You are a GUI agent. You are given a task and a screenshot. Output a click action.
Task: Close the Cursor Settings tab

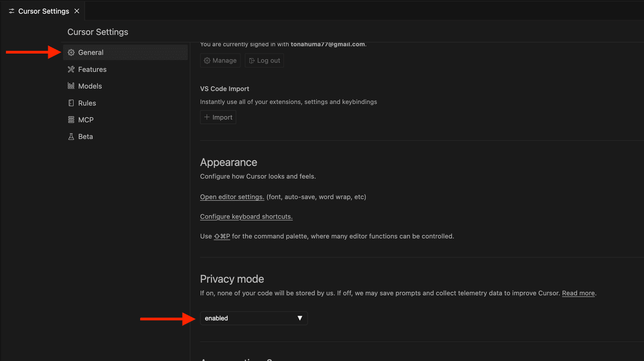77,11
